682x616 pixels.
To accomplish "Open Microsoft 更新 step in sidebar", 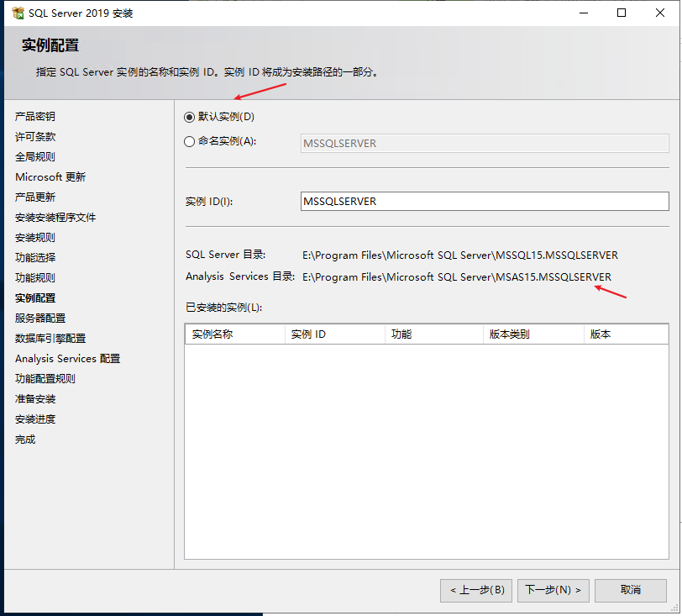I will (50, 176).
